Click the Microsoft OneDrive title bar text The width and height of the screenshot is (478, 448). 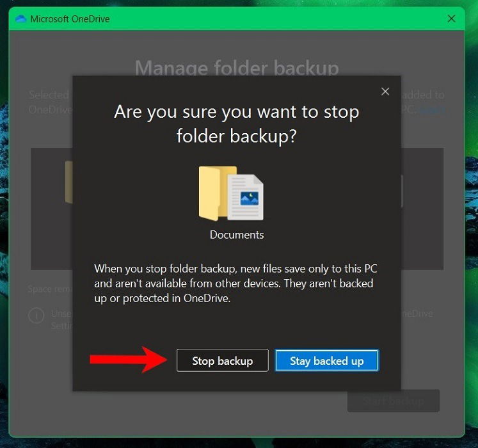(70, 19)
